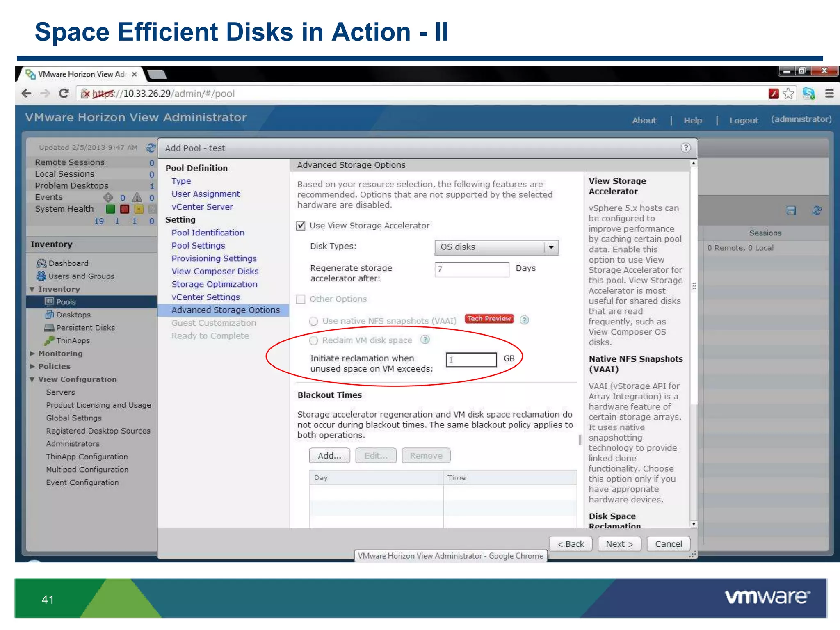Viewport: 840px width, 630px height.
Task: Click the help icon next to Reclaim VM disk space
Action: click(x=425, y=340)
